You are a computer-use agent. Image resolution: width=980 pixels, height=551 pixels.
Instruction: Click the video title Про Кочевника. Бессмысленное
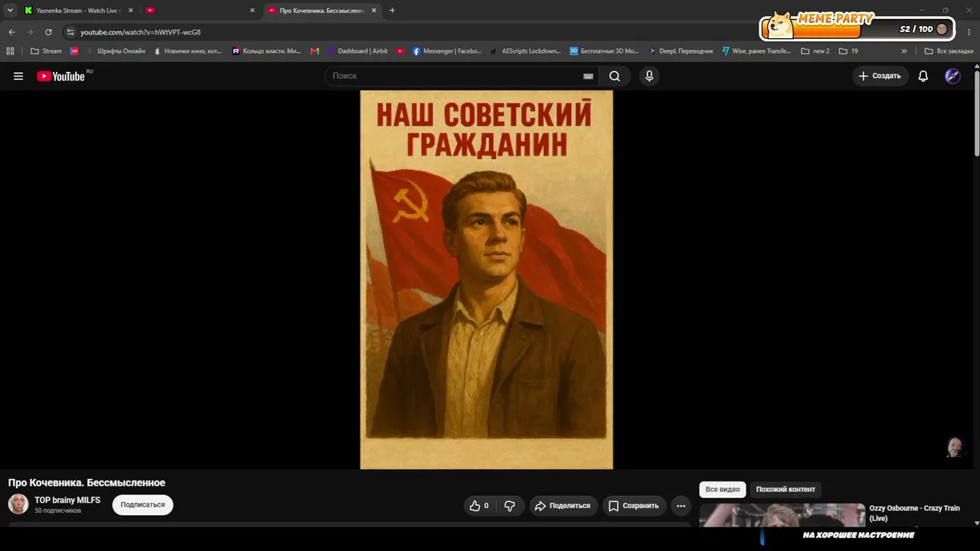coord(87,483)
